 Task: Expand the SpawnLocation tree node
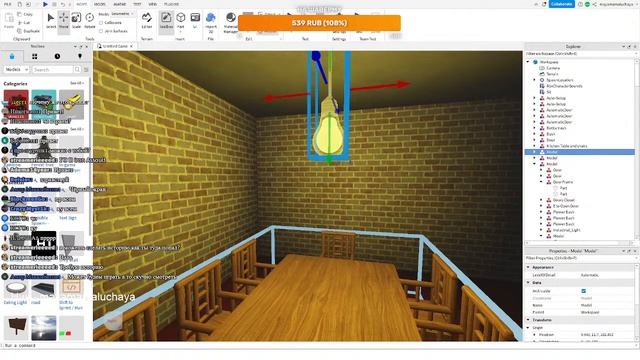coord(535,80)
